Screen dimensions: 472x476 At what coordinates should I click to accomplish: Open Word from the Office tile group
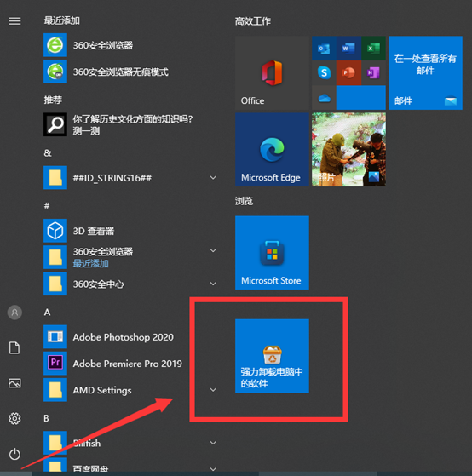click(x=348, y=49)
